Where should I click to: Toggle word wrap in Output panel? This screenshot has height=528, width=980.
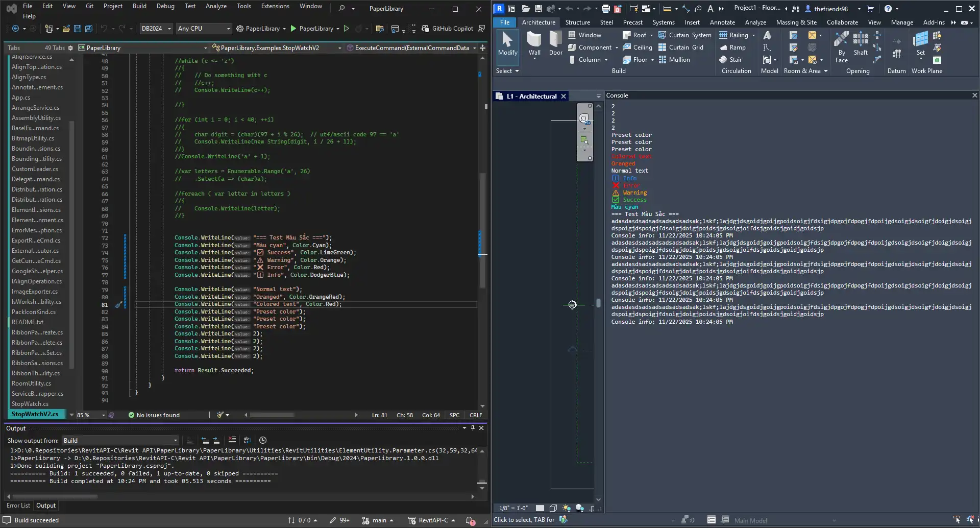[248, 440]
